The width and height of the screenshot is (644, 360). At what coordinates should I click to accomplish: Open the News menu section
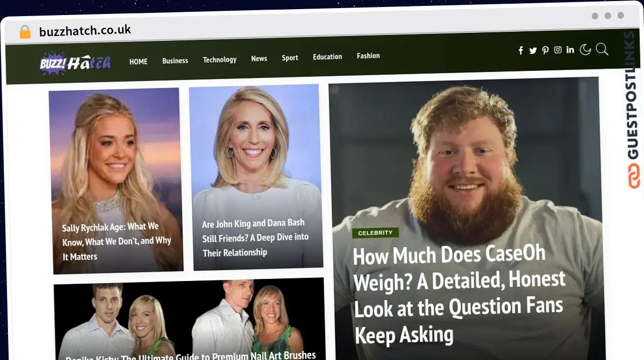(x=259, y=59)
